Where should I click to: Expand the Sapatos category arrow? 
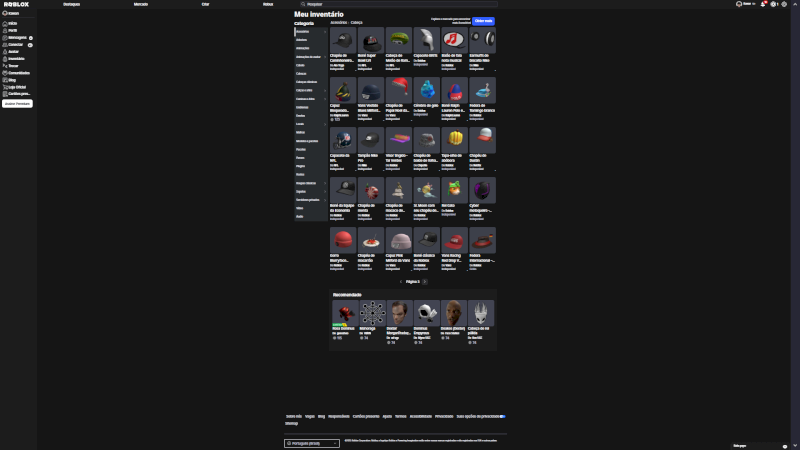(324, 191)
